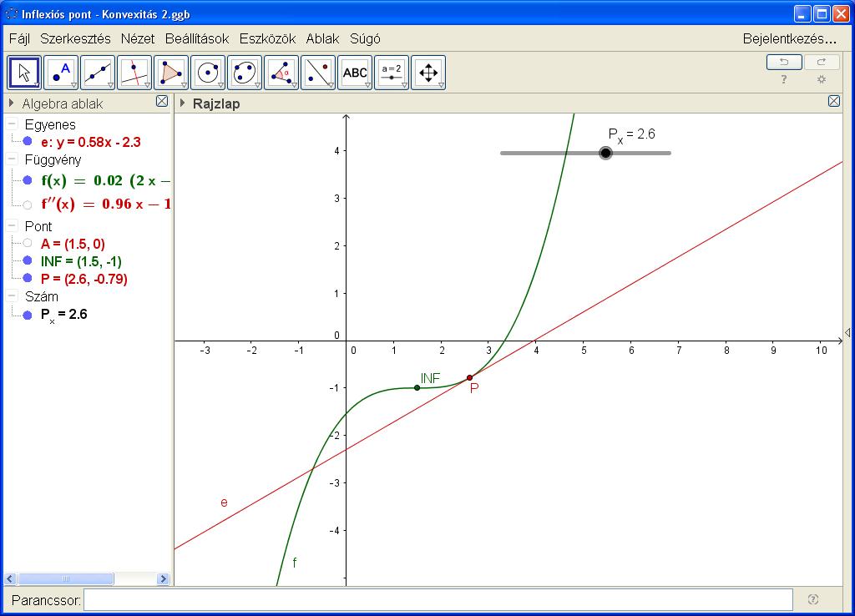This screenshot has width=855, height=616.
Task: Open the Súgó menu
Action: pyautogui.click(x=365, y=38)
